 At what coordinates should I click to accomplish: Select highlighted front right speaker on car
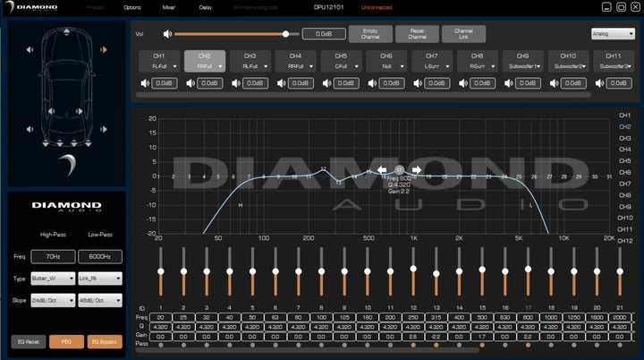104,49
